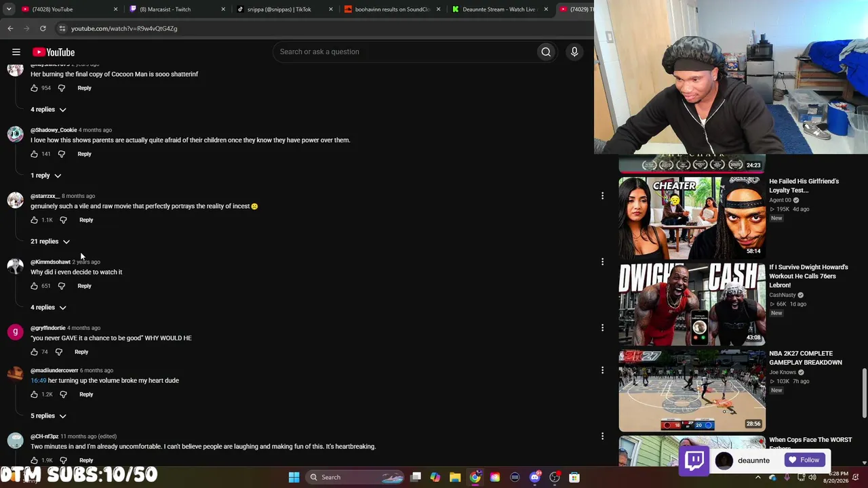The height and width of the screenshot is (488, 868).
Task: Dislike the @madiiundercoverr comment
Action: pos(64,394)
